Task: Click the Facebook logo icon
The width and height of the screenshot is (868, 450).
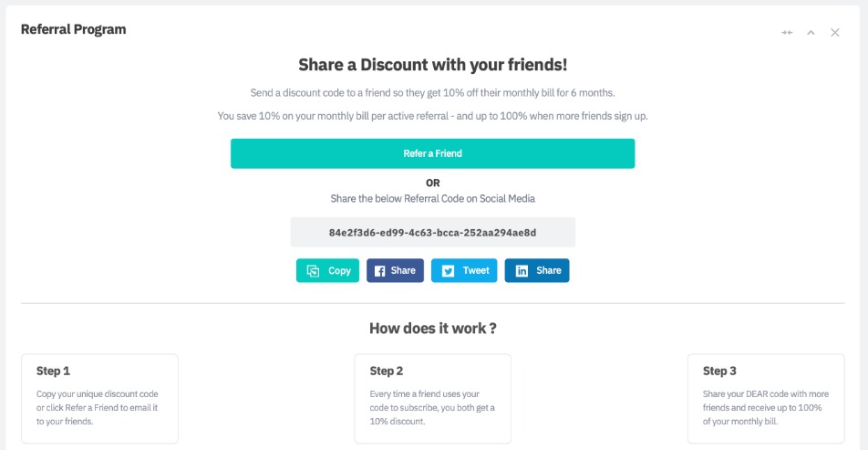Action: (x=379, y=271)
